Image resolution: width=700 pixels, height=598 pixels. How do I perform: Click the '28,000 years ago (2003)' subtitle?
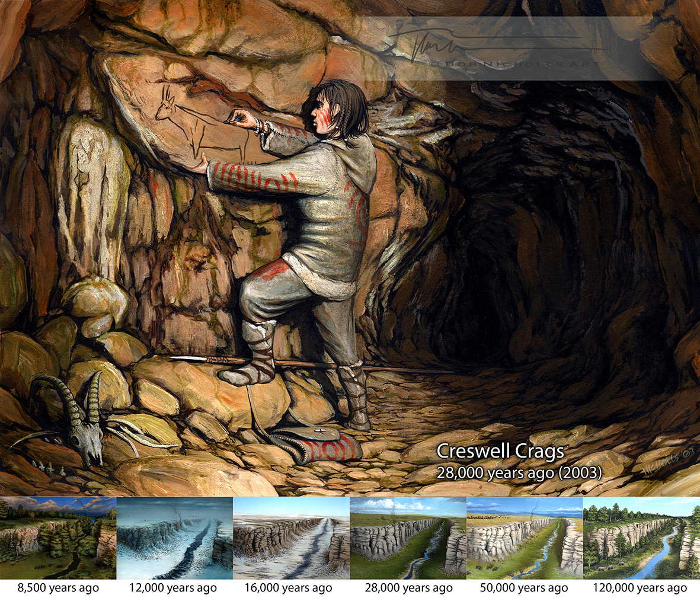tap(519, 472)
